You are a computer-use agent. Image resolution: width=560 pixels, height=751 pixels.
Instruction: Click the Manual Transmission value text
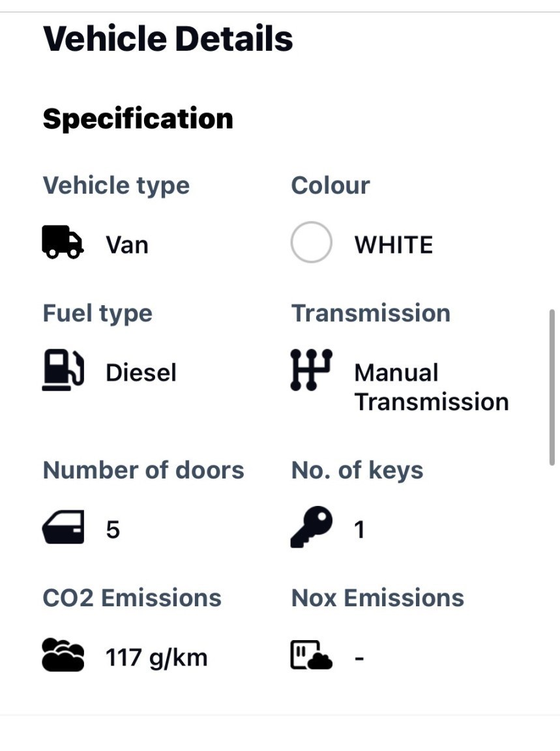(x=431, y=387)
